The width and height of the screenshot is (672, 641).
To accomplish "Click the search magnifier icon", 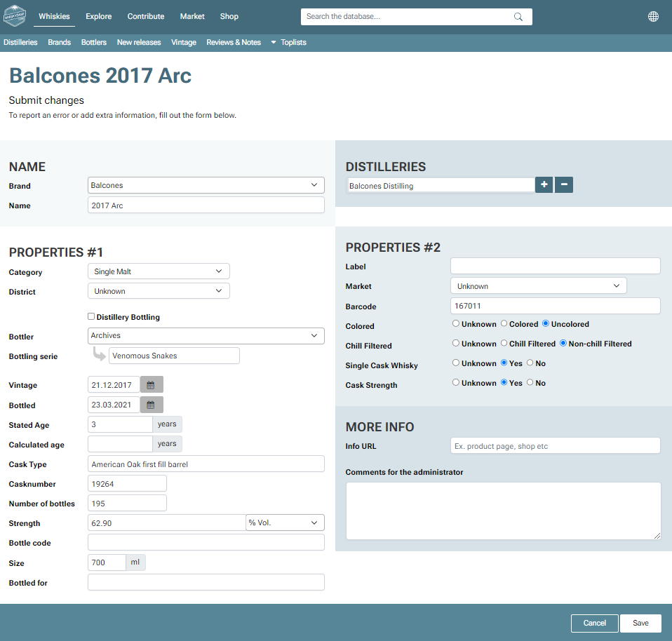I will (518, 17).
